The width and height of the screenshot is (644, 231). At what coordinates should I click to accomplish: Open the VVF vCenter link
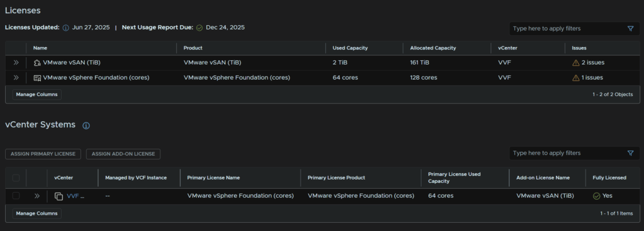pos(73,196)
